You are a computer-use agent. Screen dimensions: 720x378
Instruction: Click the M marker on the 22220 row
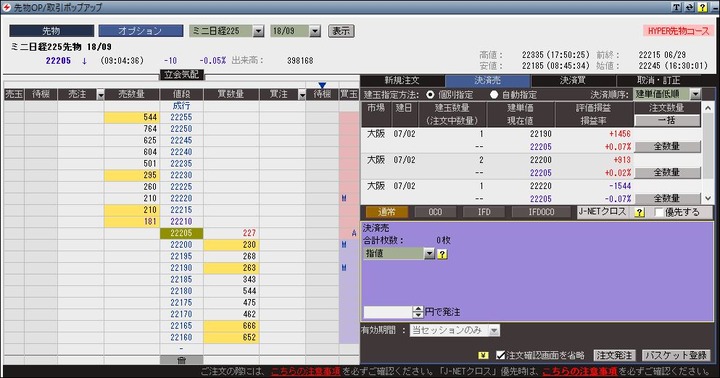click(344, 198)
